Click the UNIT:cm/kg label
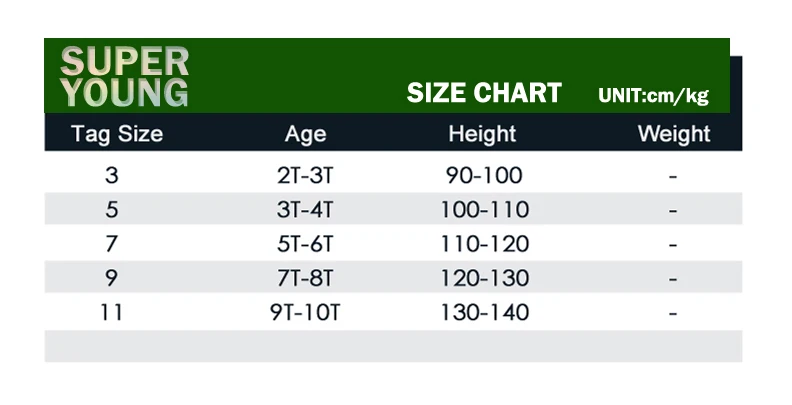 tap(654, 95)
